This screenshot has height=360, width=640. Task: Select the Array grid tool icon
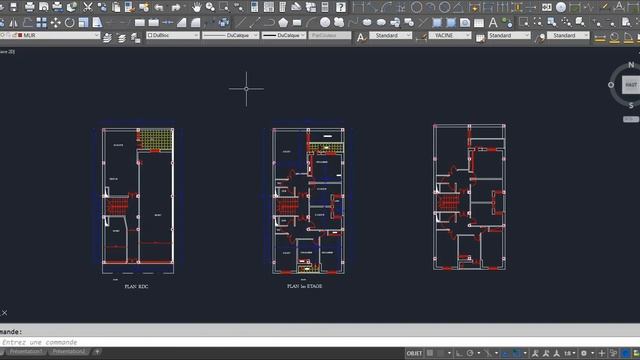tap(41, 22)
